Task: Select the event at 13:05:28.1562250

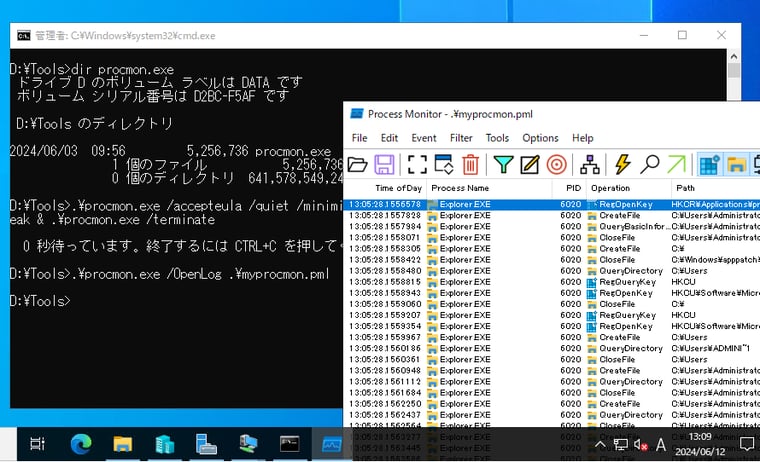Action: pos(552,404)
